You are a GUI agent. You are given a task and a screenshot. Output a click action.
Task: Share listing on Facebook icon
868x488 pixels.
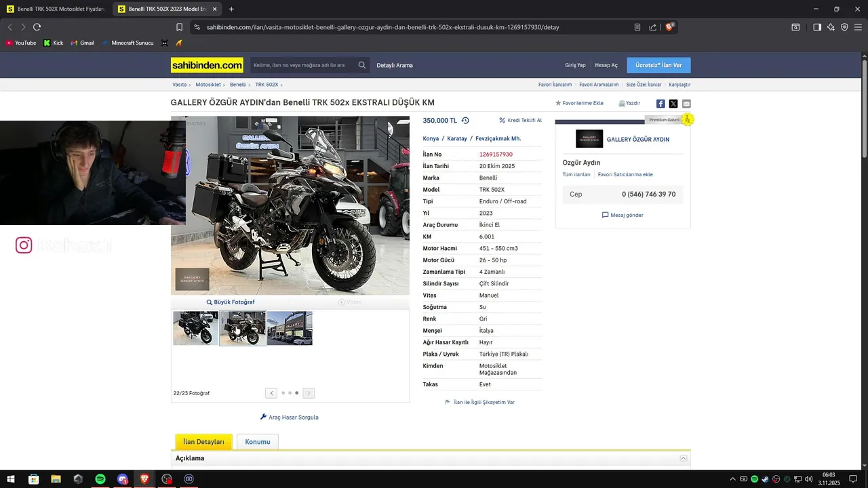(x=660, y=104)
